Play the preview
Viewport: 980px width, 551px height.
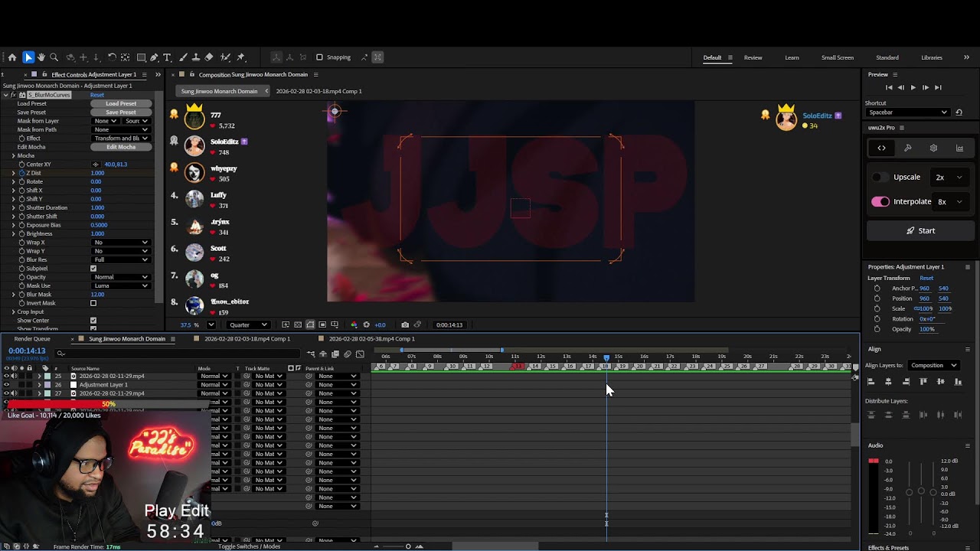pos(913,88)
